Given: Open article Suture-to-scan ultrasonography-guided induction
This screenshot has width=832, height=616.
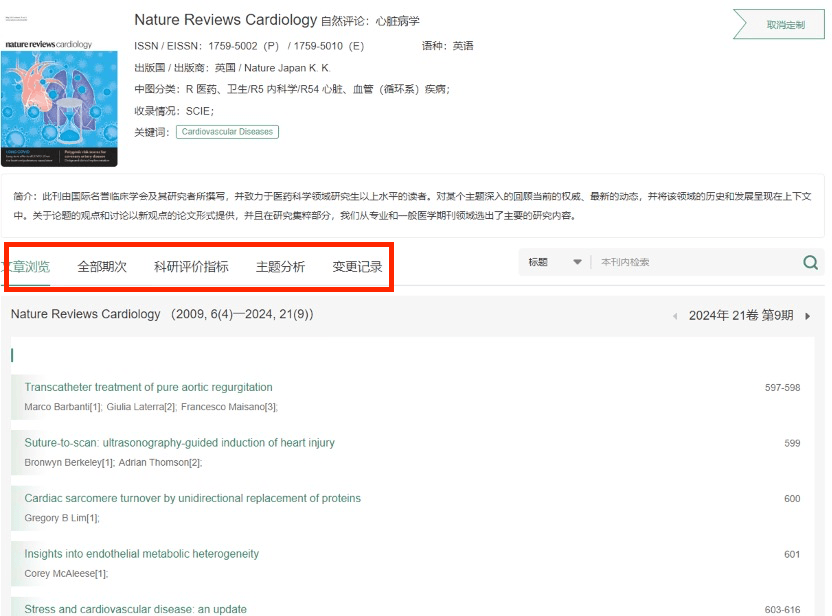Looking at the screenshot, I should pyautogui.click(x=179, y=443).
